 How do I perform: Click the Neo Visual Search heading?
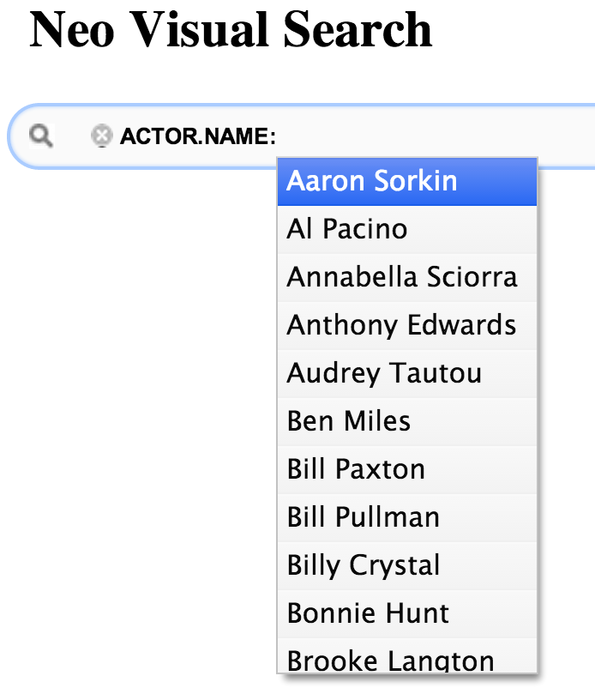pyautogui.click(x=231, y=30)
